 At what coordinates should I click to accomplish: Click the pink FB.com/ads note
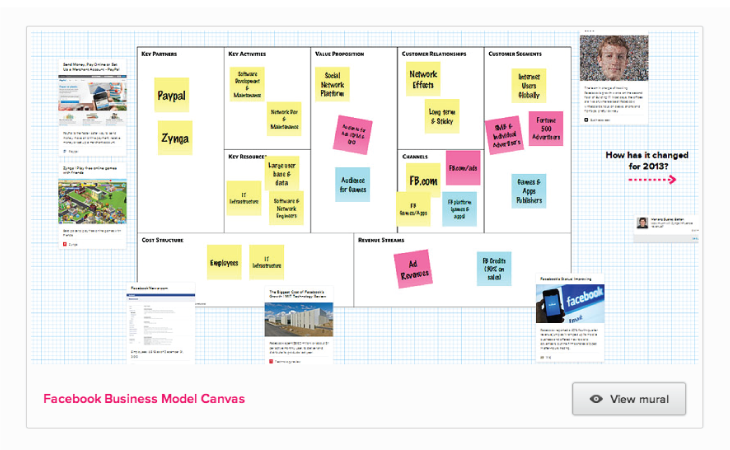coord(463,168)
